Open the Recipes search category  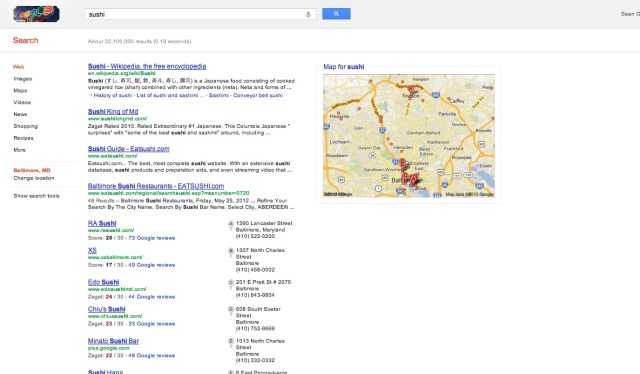pos(23,138)
